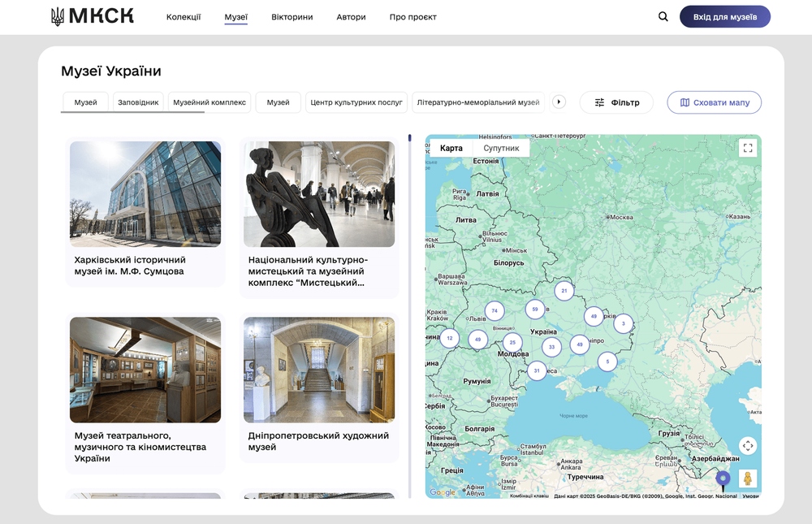Open the Музеї nav item
812x524 pixels.
point(236,17)
